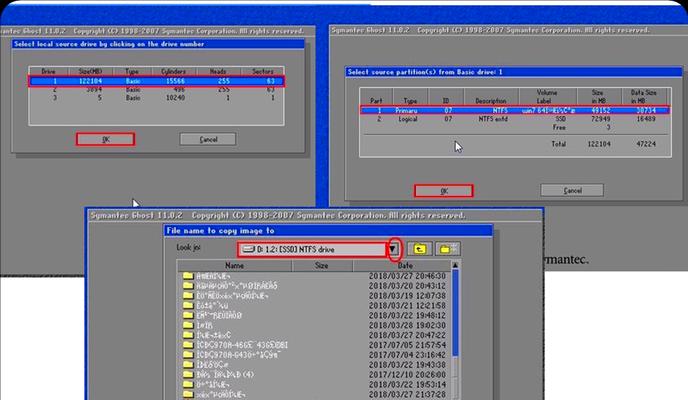
Task: Select partition 2 Logical NTFS row
Action: 515,119
